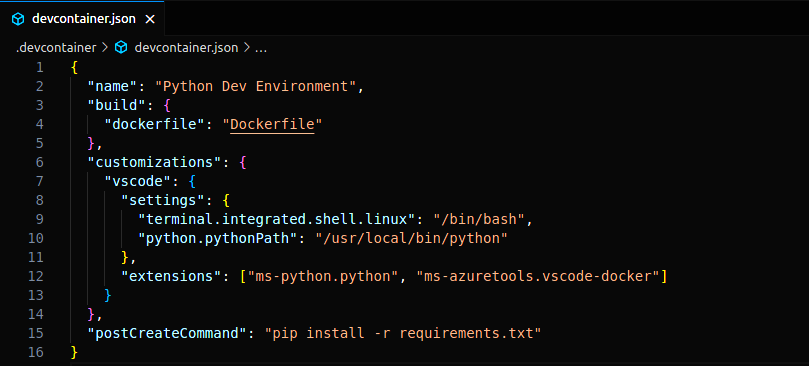The width and height of the screenshot is (809, 366).
Task: Click the "ms-python.python" extension string
Action: [323, 276]
